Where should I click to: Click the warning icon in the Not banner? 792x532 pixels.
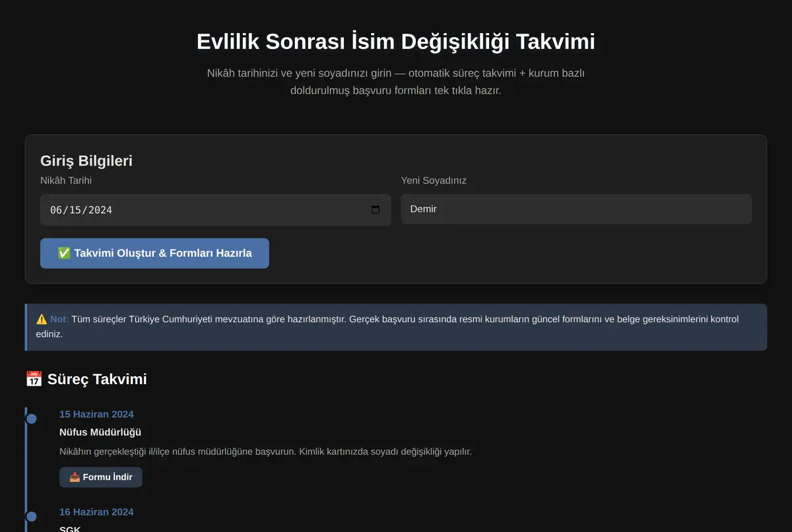pyautogui.click(x=42, y=319)
